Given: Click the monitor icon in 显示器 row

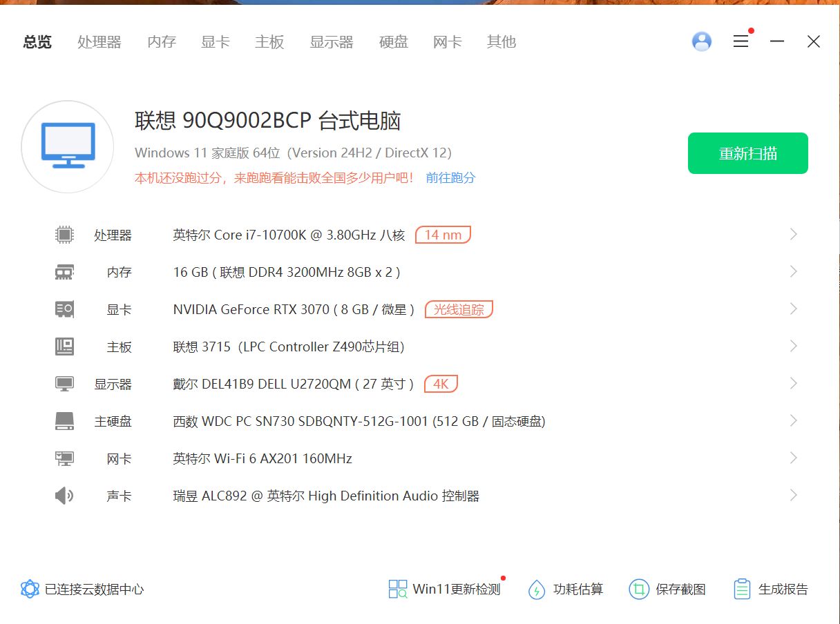Looking at the screenshot, I should tap(64, 384).
